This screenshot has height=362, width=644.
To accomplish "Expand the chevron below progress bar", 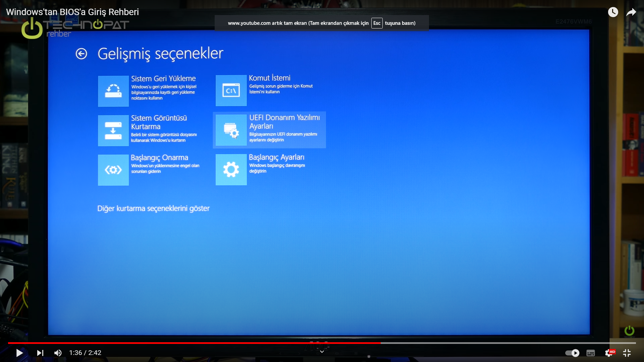I will (x=322, y=352).
